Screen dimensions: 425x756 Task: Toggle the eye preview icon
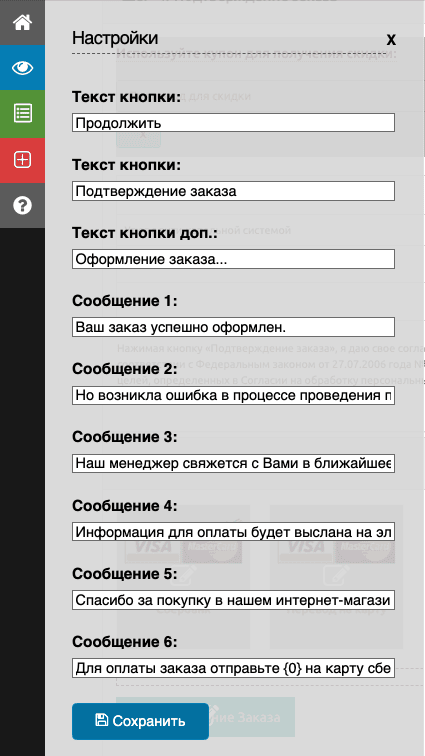pyautogui.click(x=22, y=68)
